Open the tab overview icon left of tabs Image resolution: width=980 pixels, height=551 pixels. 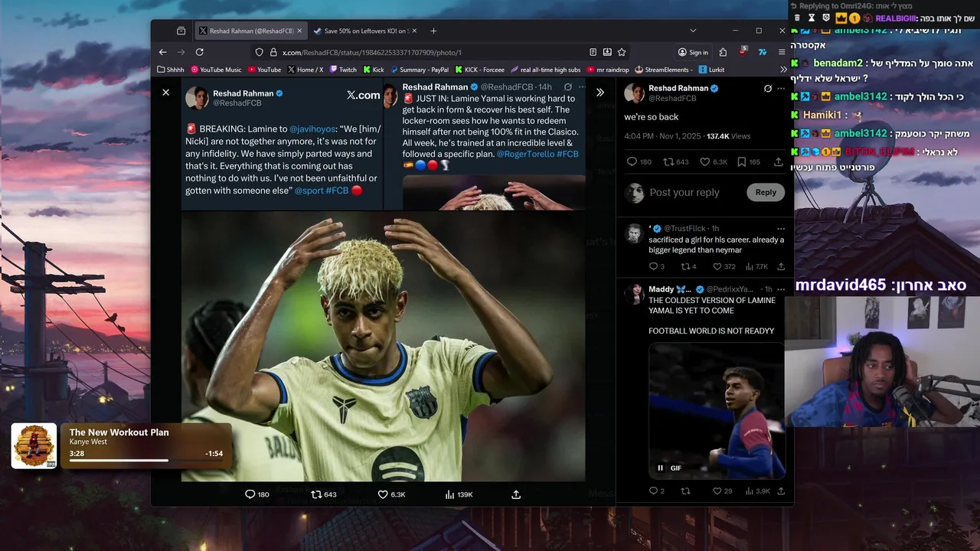(181, 31)
